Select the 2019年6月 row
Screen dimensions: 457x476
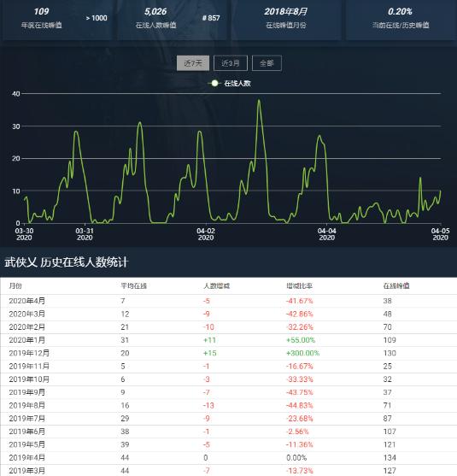tap(229, 432)
